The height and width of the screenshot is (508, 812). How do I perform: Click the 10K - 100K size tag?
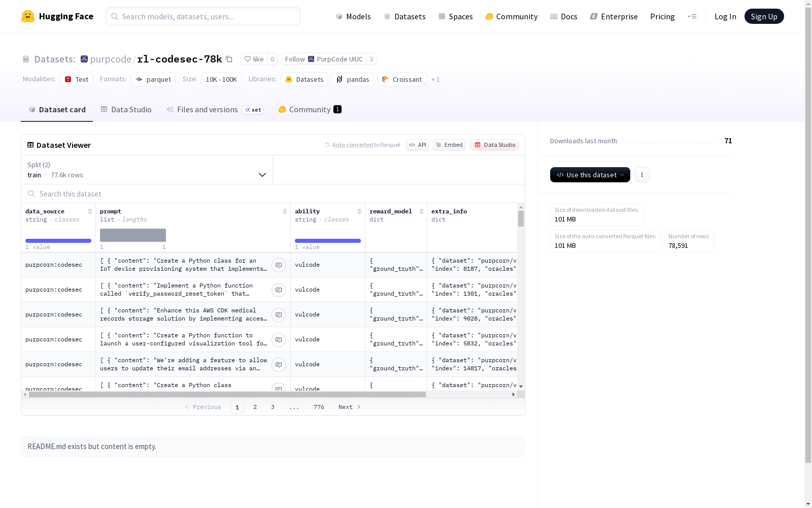(221, 79)
